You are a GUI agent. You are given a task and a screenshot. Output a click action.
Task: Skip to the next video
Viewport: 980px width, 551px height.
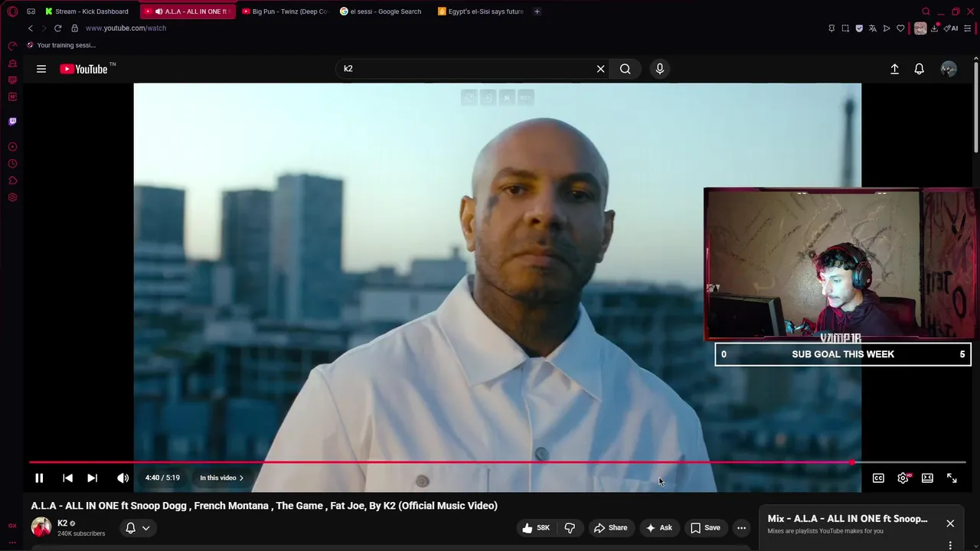(x=92, y=478)
